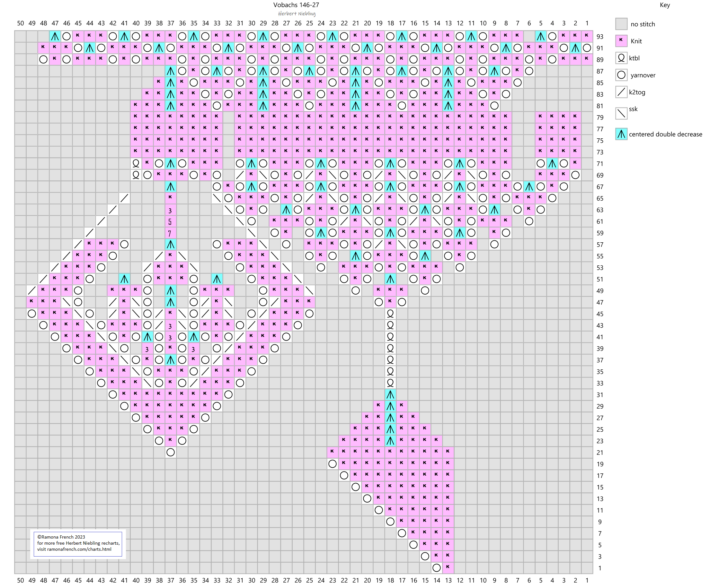The height and width of the screenshot is (588, 719).
Task: Click the yarnover circle icon in the key
Action: click(621, 75)
